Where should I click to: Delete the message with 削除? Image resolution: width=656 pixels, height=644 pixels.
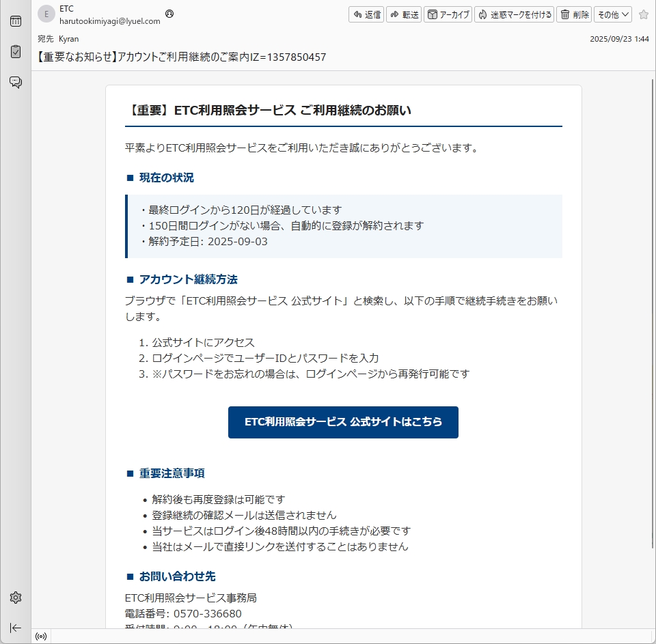574,14
